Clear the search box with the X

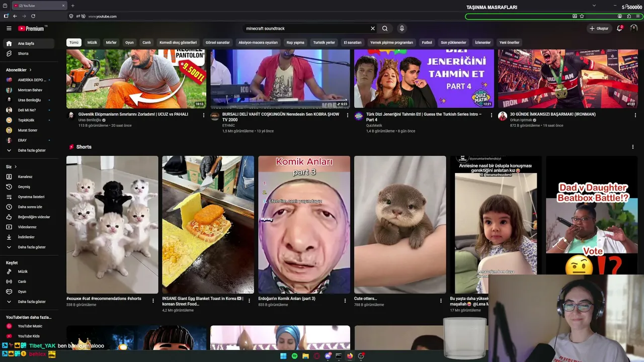373,29
